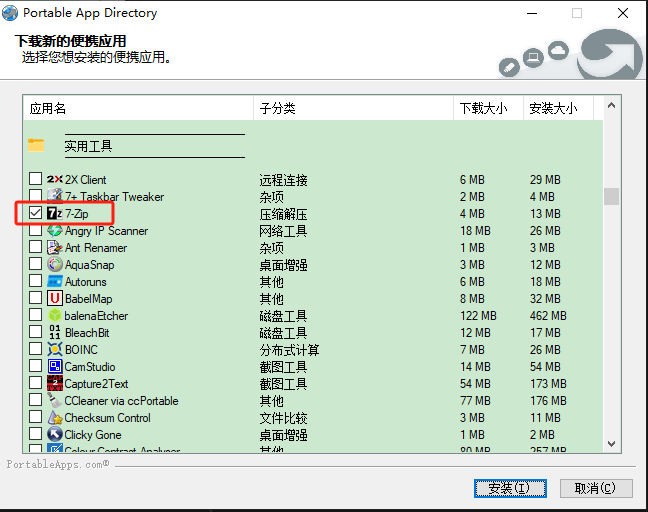The image size is (648, 512).
Task: Click the 7-Zip app icon
Action: 55,213
